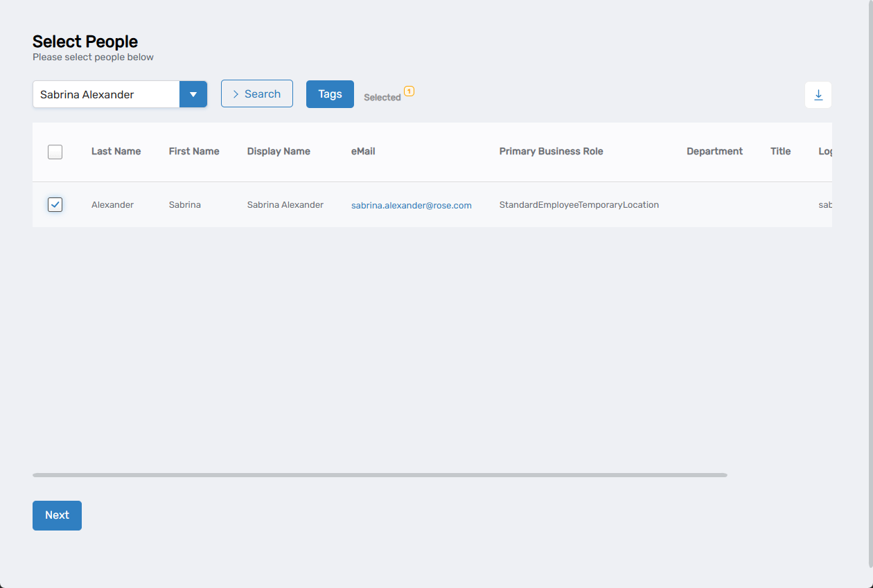The height and width of the screenshot is (588, 873).
Task: Open the Tags filter
Action: [330, 94]
